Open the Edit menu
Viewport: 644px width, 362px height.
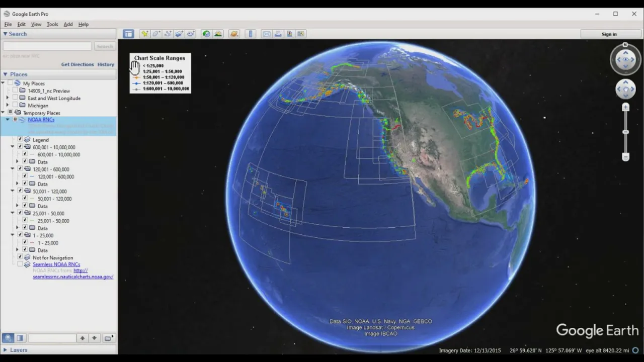pyautogui.click(x=22, y=24)
